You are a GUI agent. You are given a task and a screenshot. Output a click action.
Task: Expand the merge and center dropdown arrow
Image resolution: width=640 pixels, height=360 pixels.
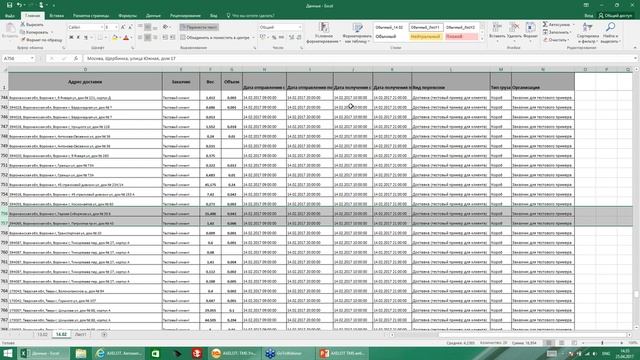[253, 37]
